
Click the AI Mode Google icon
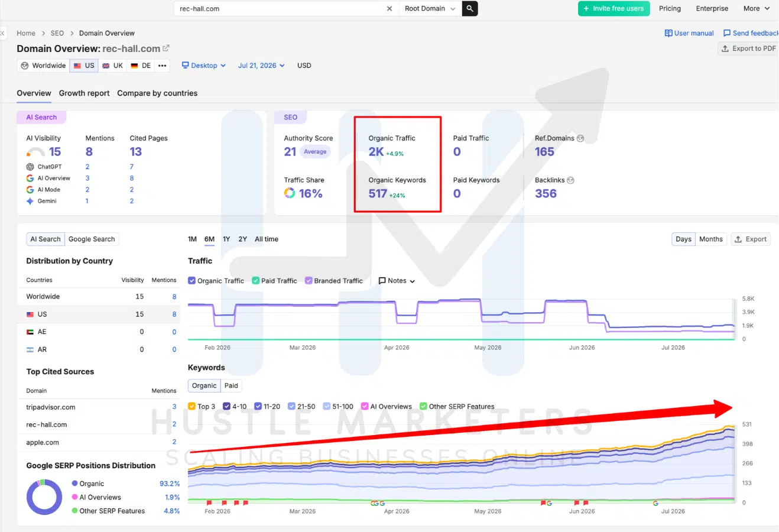pyautogui.click(x=30, y=190)
